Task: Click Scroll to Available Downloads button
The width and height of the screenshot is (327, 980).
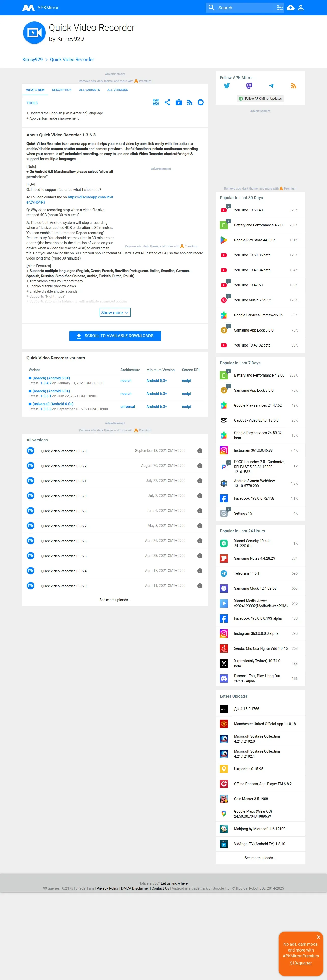Action: click(115, 336)
